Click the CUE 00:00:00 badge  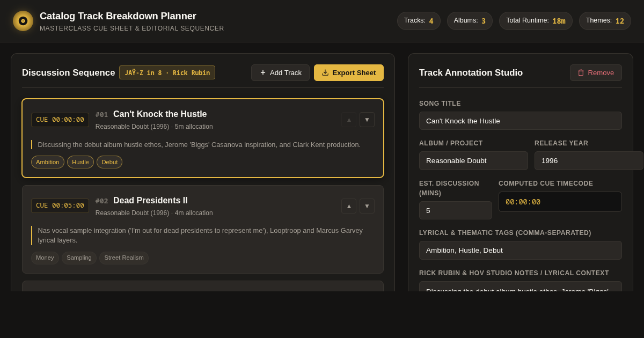(60, 120)
